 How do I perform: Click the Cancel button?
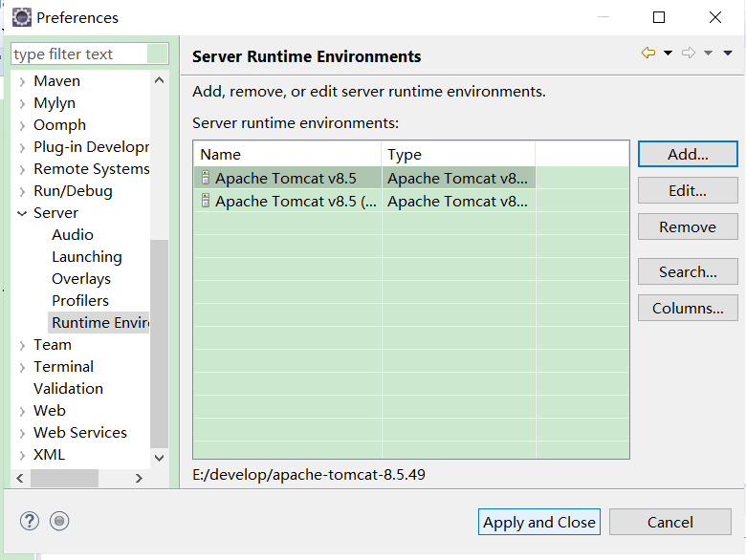click(x=669, y=522)
